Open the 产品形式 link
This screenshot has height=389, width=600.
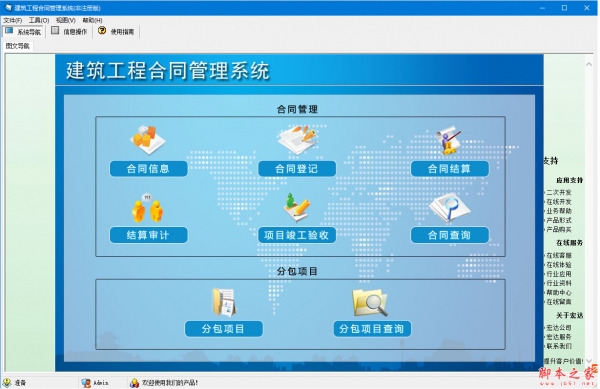(558, 220)
